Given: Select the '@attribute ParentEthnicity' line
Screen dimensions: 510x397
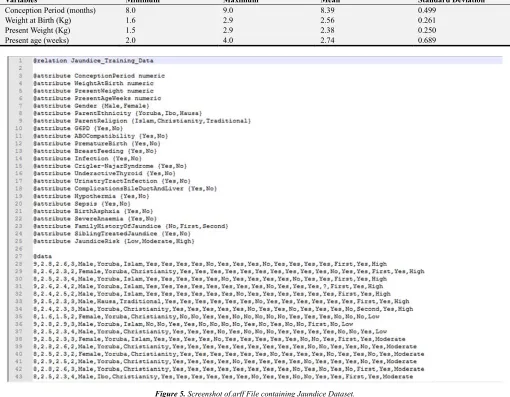Looking at the screenshot, I should point(118,113).
